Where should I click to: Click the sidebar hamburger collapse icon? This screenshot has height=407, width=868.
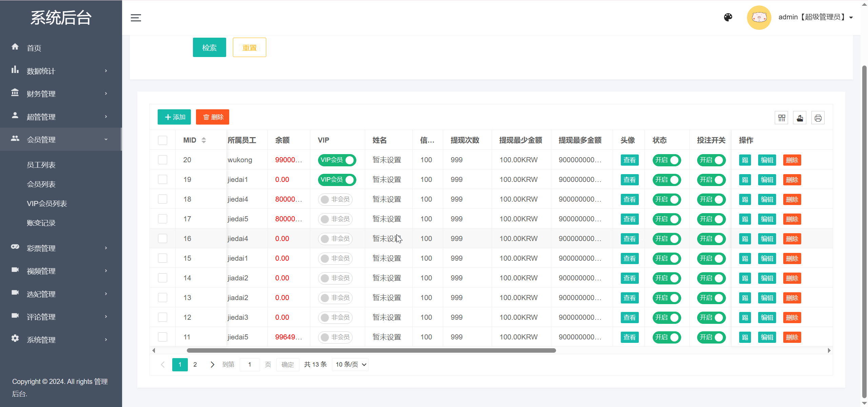[136, 18]
